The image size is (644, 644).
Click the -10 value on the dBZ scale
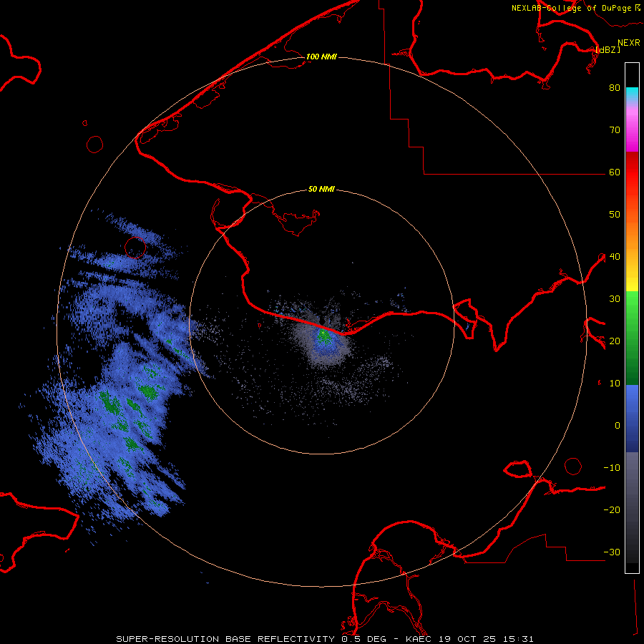pos(612,468)
